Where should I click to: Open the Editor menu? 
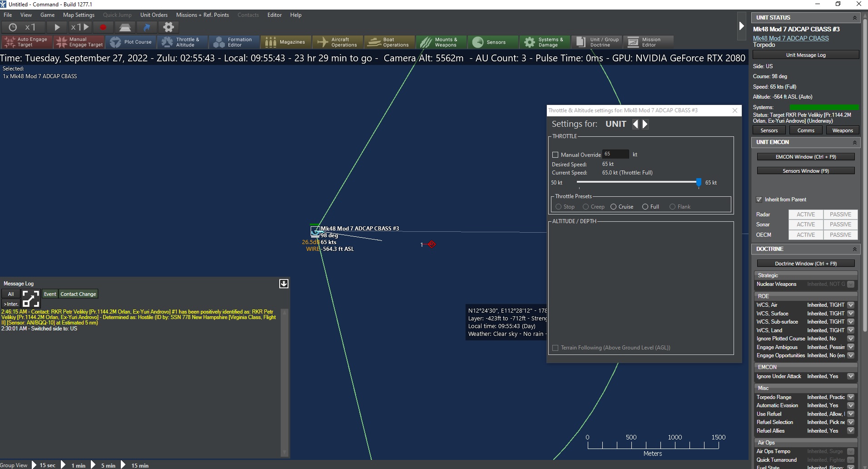click(274, 15)
